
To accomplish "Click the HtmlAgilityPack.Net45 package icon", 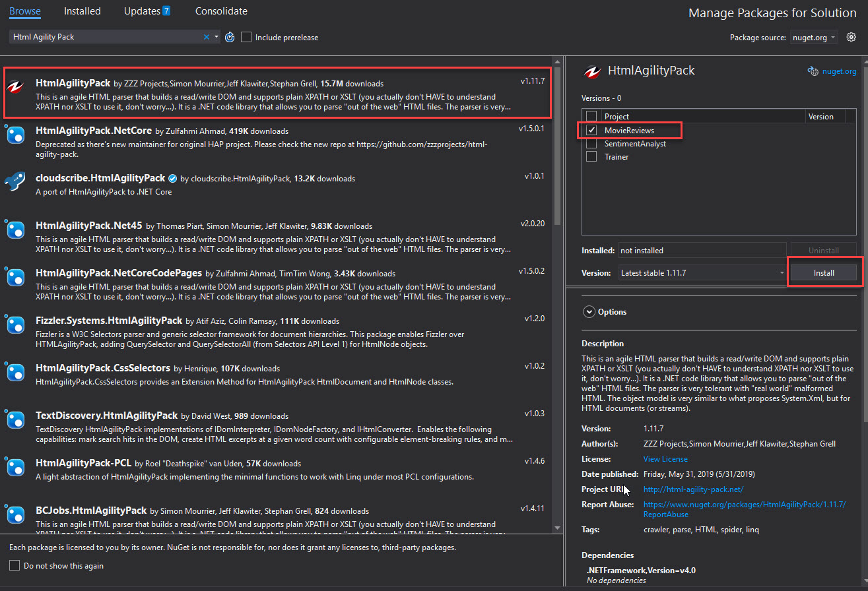I will click(15, 230).
